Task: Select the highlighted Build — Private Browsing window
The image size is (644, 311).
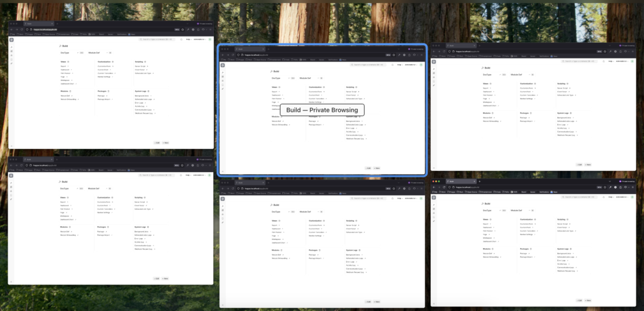Action: 321,110
